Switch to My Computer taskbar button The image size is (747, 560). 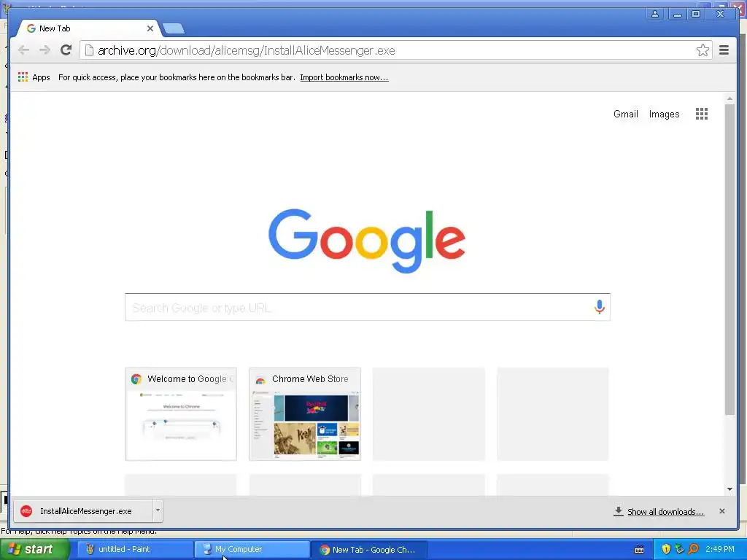click(x=252, y=550)
